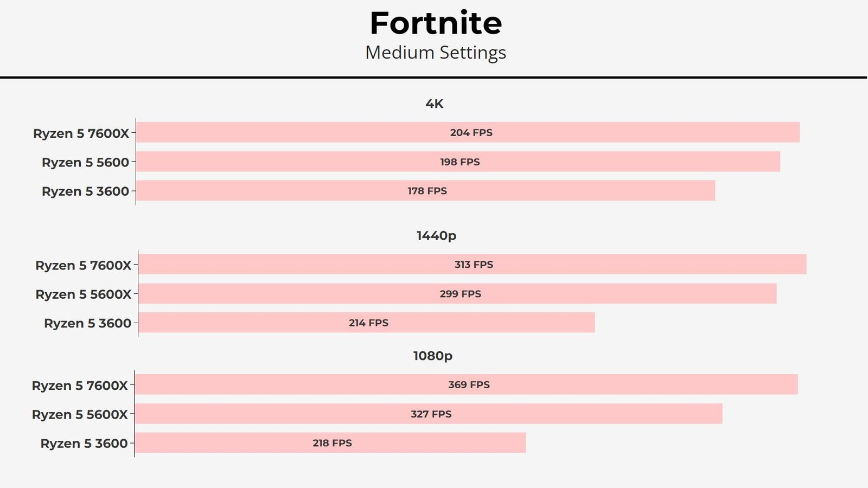Click the Fortnite chart title
The width and height of the screenshot is (868, 488).
tap(436, 23)
